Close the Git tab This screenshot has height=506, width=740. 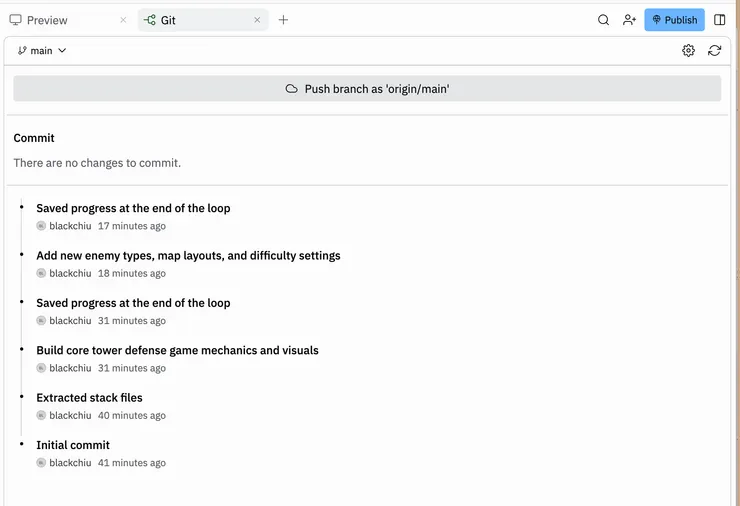tap(257, 20)
